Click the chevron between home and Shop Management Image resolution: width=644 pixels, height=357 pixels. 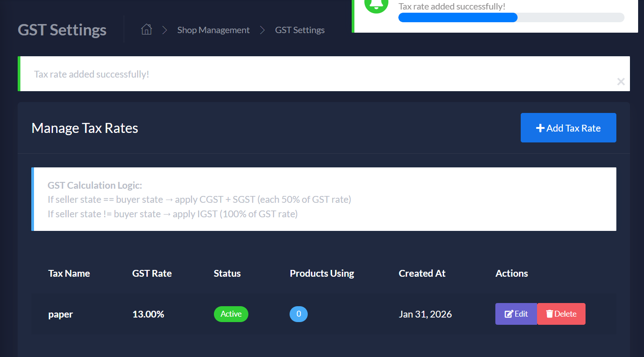pyautogui.click(x=165, y=29)
